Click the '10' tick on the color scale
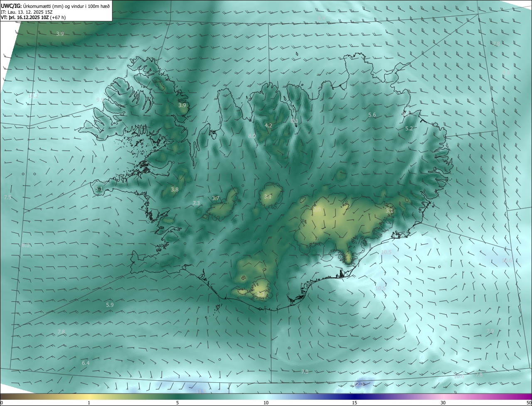532x406 pixels. click(x=266, y=403)
